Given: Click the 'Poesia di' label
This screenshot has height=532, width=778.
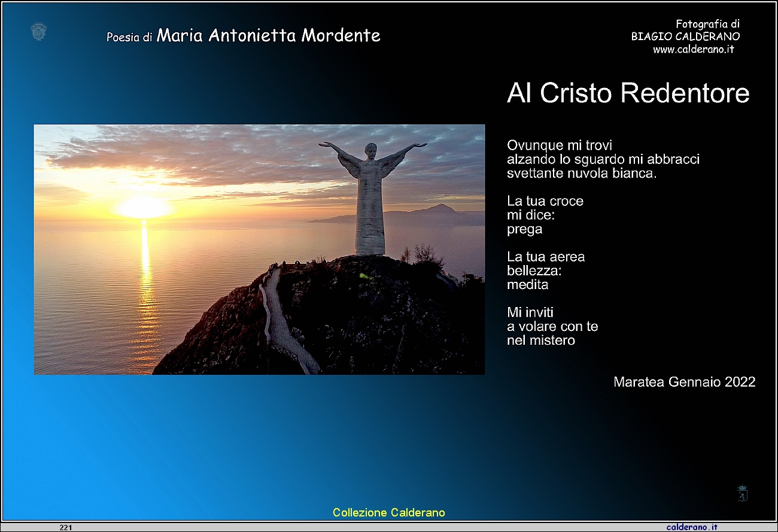Looking at the screenshot, I should point(129,37).
